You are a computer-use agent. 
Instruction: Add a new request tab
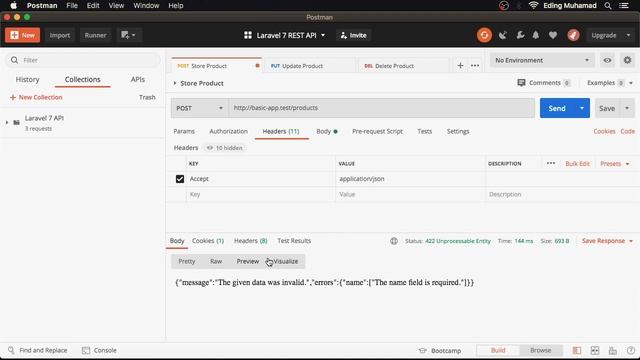point(460,65)
